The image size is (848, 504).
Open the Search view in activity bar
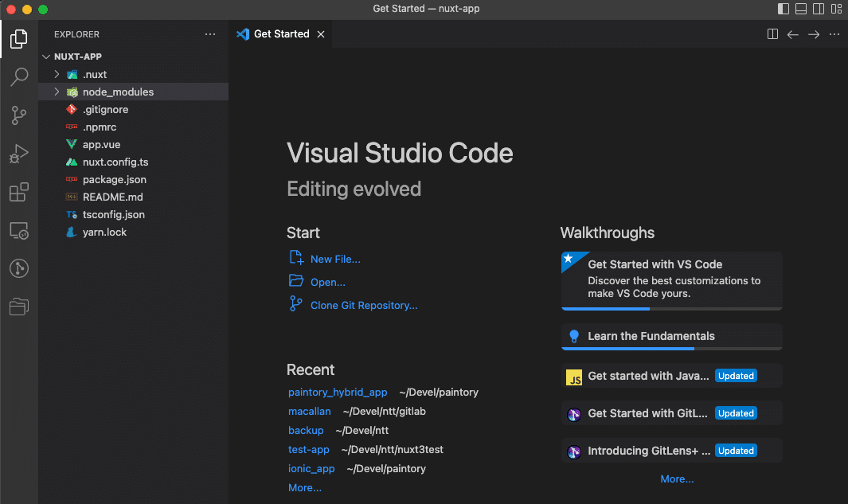[19, 76]
